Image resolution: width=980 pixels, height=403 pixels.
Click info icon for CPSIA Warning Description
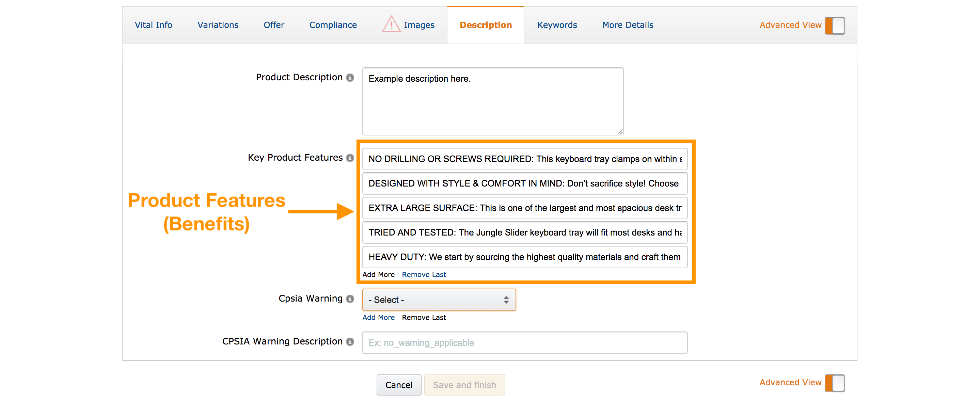[x=350, y=342]
